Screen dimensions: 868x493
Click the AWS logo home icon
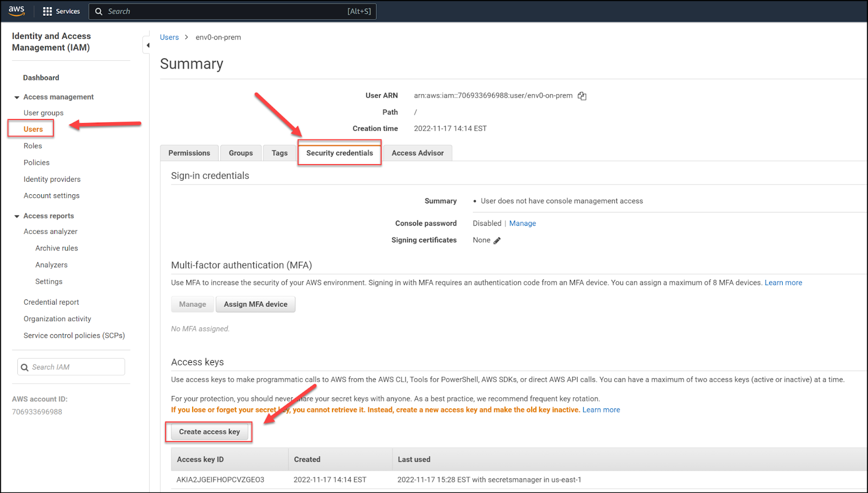(16, 11)
